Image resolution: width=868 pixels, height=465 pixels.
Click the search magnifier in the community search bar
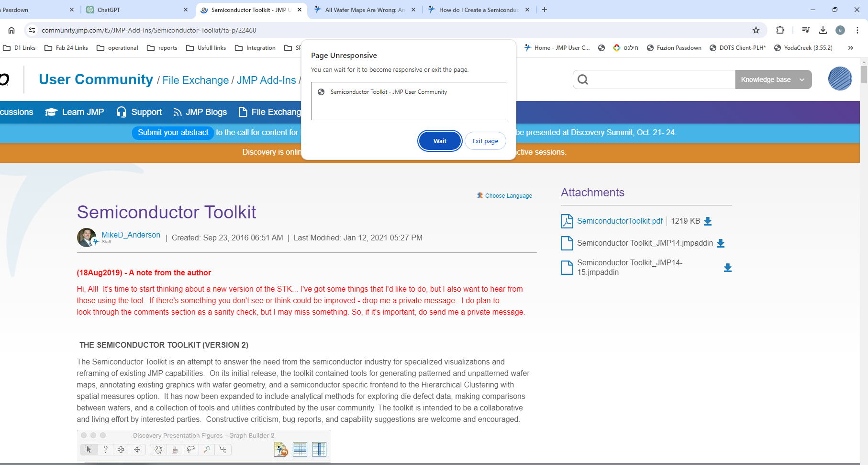[582, 79]
